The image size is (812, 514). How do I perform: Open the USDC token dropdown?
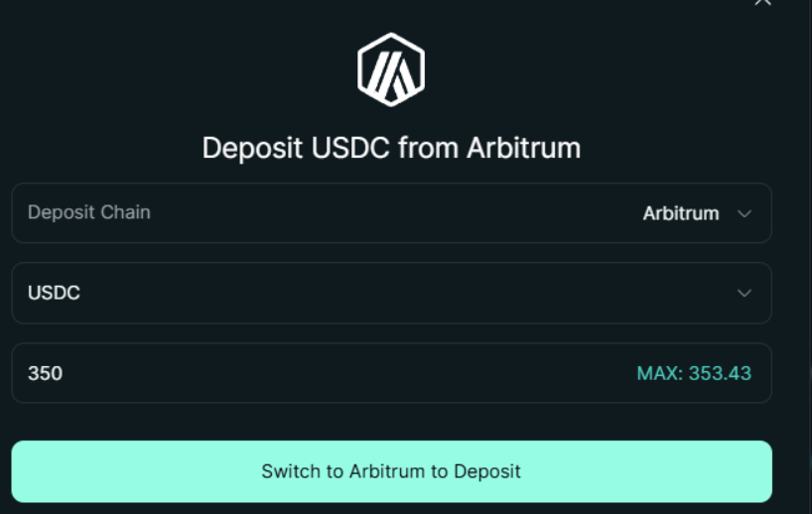(x=391, y=293)
